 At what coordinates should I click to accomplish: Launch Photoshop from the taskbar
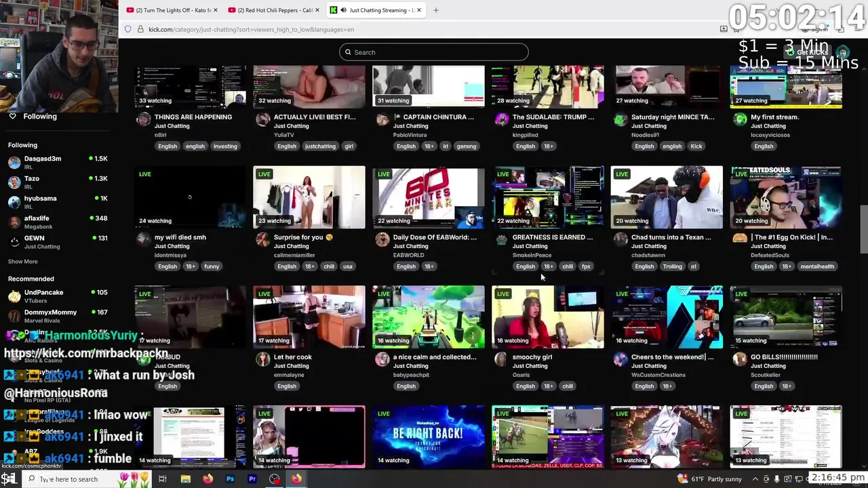(230, 479)
